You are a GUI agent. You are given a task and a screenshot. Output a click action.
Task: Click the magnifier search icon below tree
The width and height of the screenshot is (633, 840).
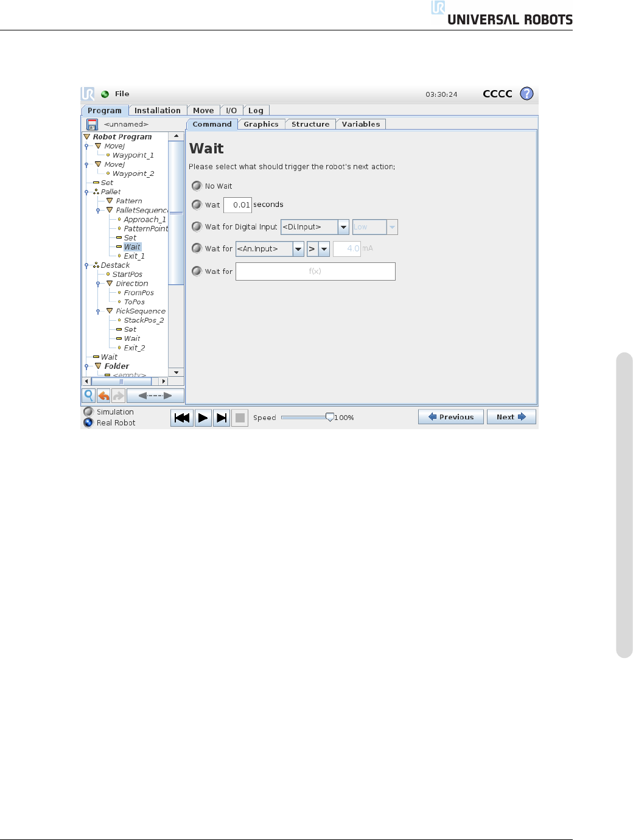pyautogui.click(x=89, y=396)
